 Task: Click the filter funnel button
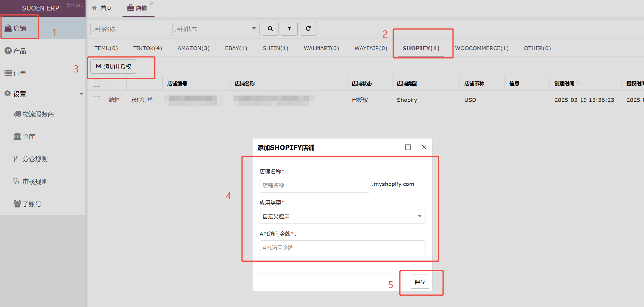[289, 29]
